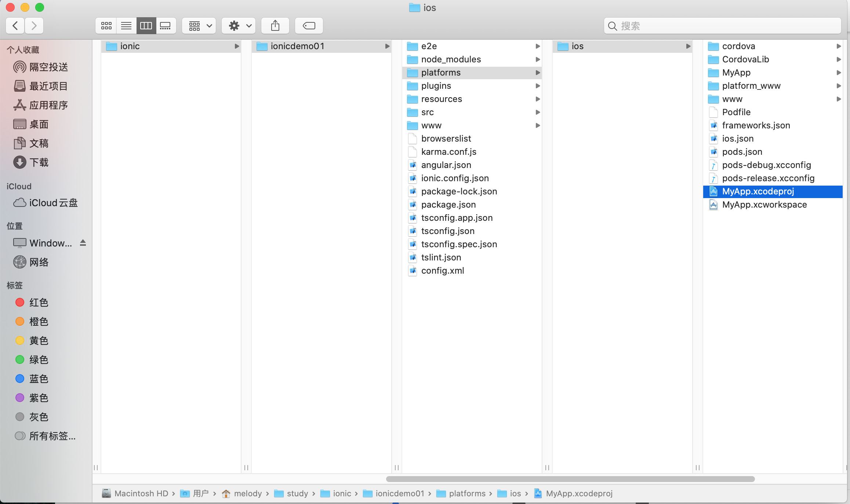The height and width of the screenshot is (504, 850).
Task: Select the ios folder in fourth column
Action: pos(622,46)
